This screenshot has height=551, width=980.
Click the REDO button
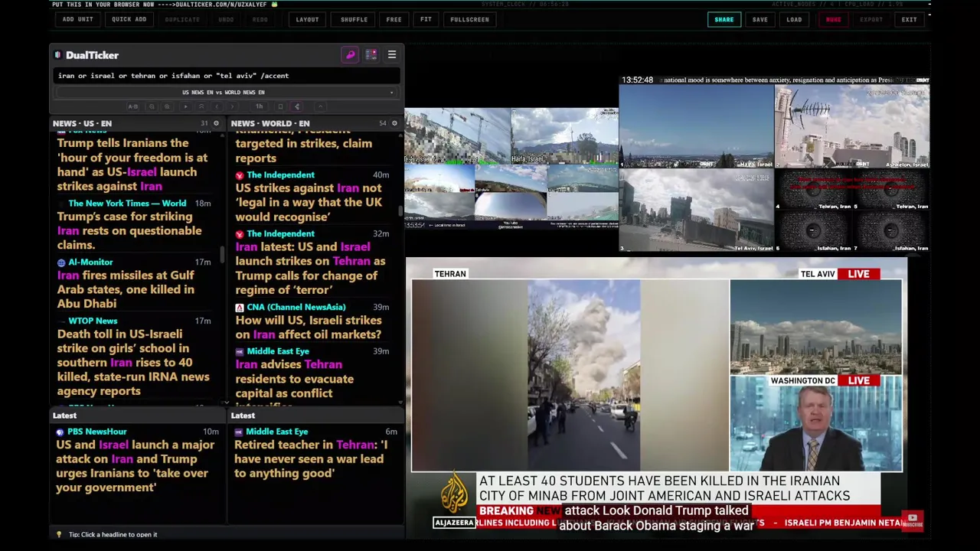tap(260, 20)
